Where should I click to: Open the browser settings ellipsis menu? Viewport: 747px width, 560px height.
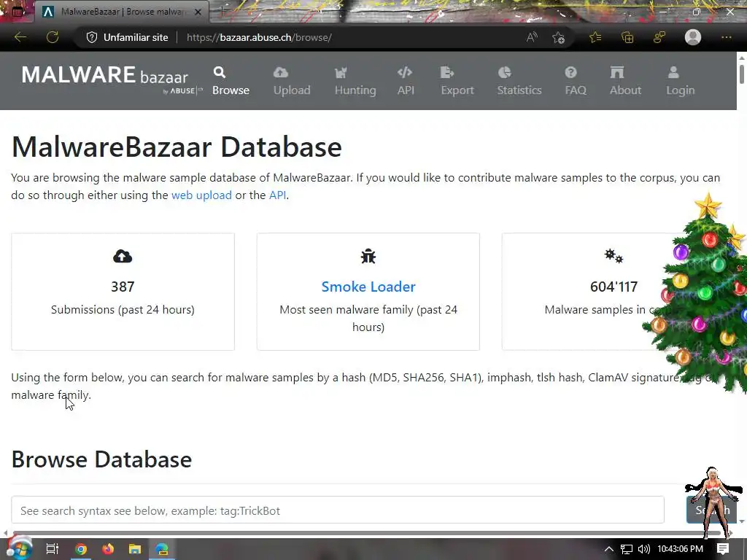coord(726,37)
